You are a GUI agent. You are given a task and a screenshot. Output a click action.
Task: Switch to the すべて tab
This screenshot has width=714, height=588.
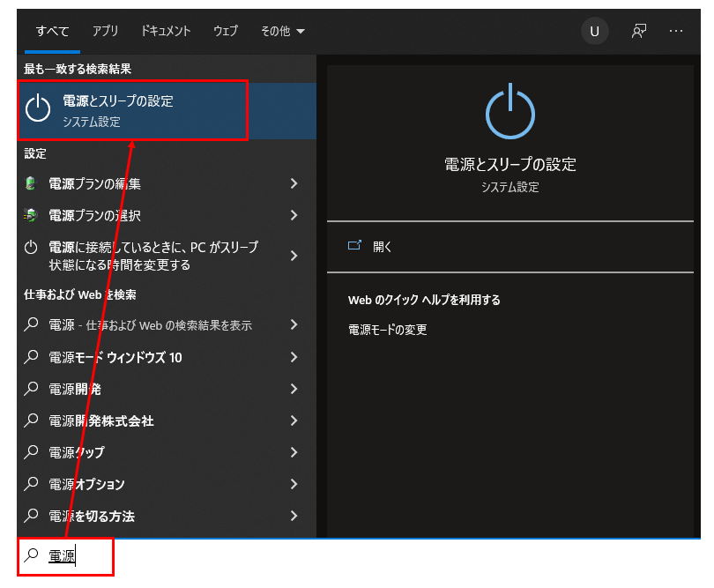coord(52,31)
